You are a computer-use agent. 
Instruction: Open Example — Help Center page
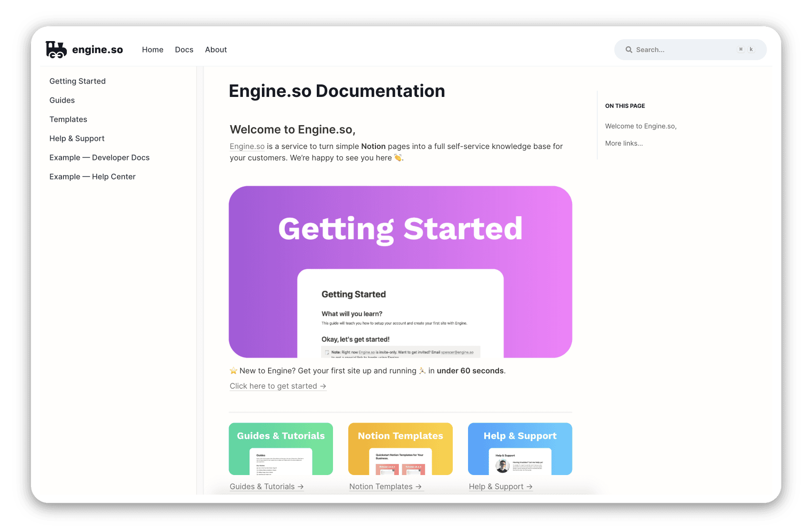tap(93, 177)
